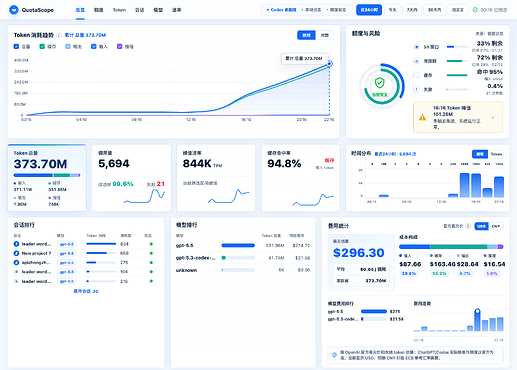Image resolution: width=517 pixels, height=370 pixels.
Task: Select the 今天 time range button
Action: 392,10
